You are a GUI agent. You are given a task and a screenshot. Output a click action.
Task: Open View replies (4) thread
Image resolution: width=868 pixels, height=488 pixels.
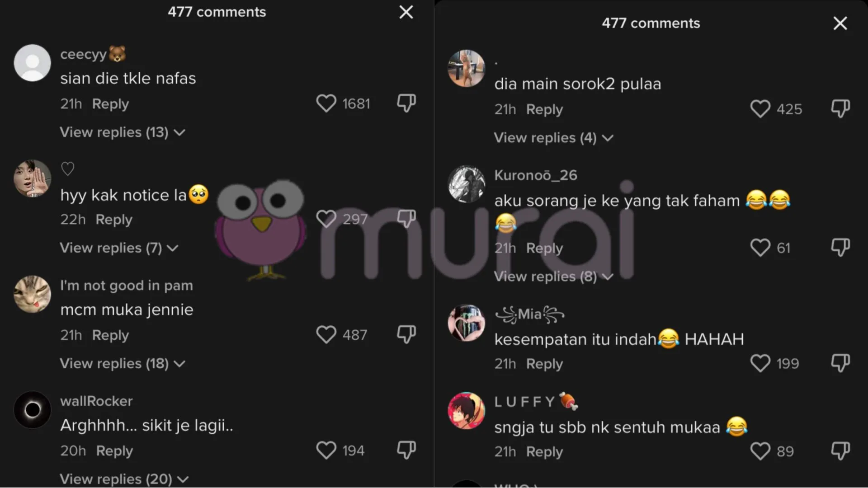554,137
